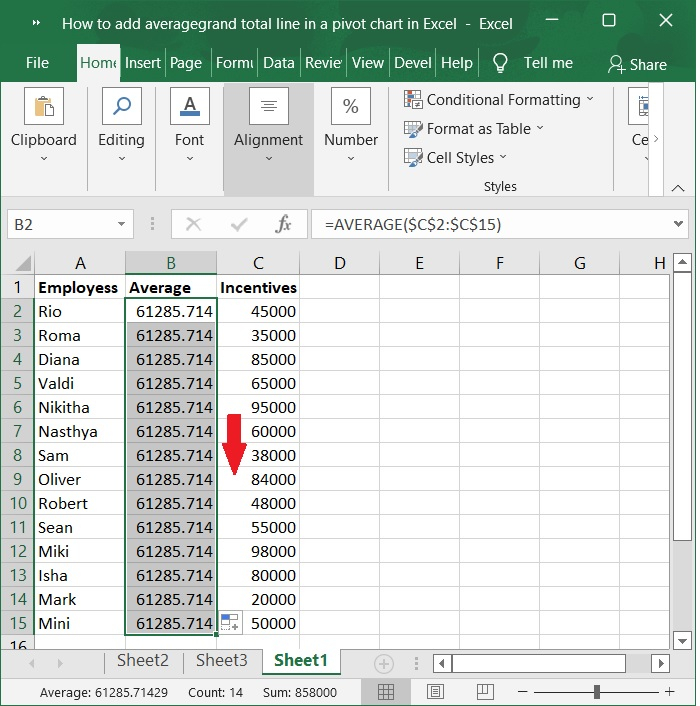Switch to Normal view in status bar

pyautogui.click(x=386, y=692)
